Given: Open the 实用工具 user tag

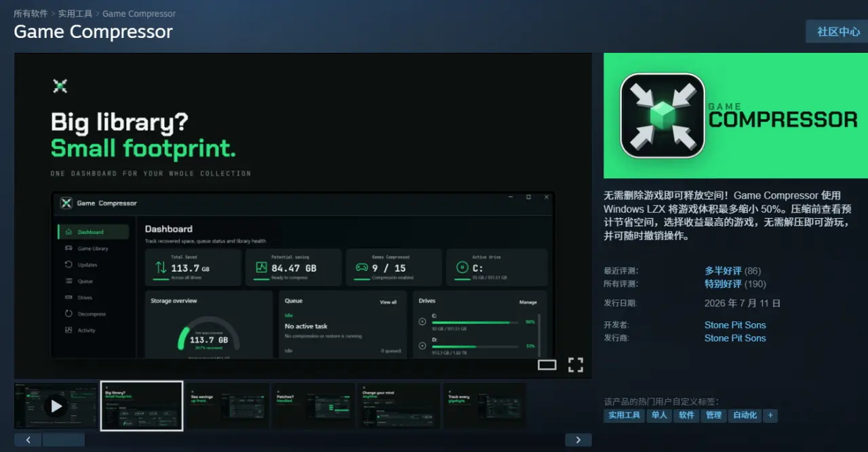Looking at the screenshot, I should [x=624, y=415].
